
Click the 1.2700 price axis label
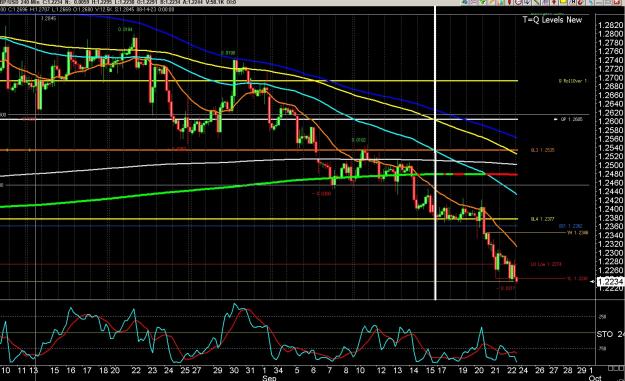[x=611, y=78]
